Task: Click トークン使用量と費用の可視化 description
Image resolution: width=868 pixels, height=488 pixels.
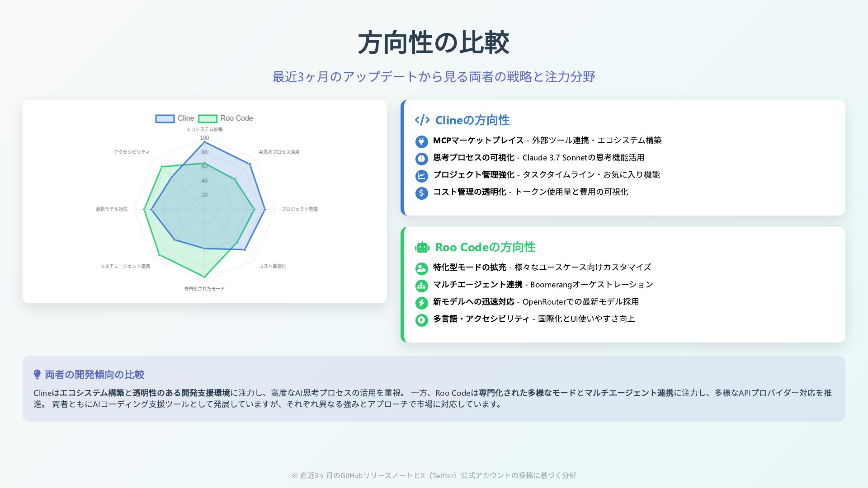Action: [x=571, y=192]
